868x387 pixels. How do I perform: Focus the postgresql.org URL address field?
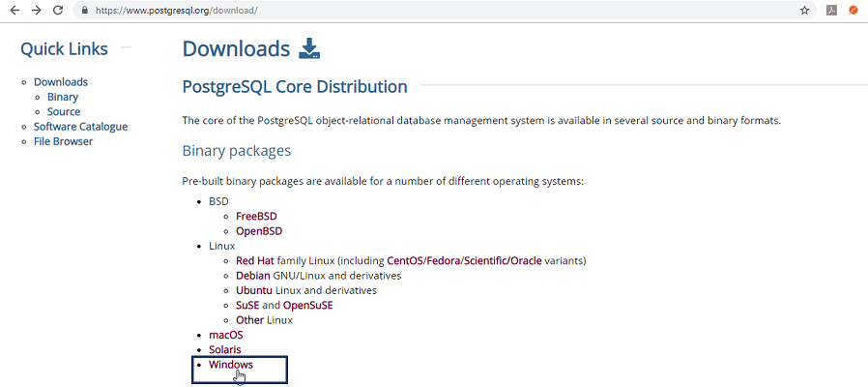point(443,10)
